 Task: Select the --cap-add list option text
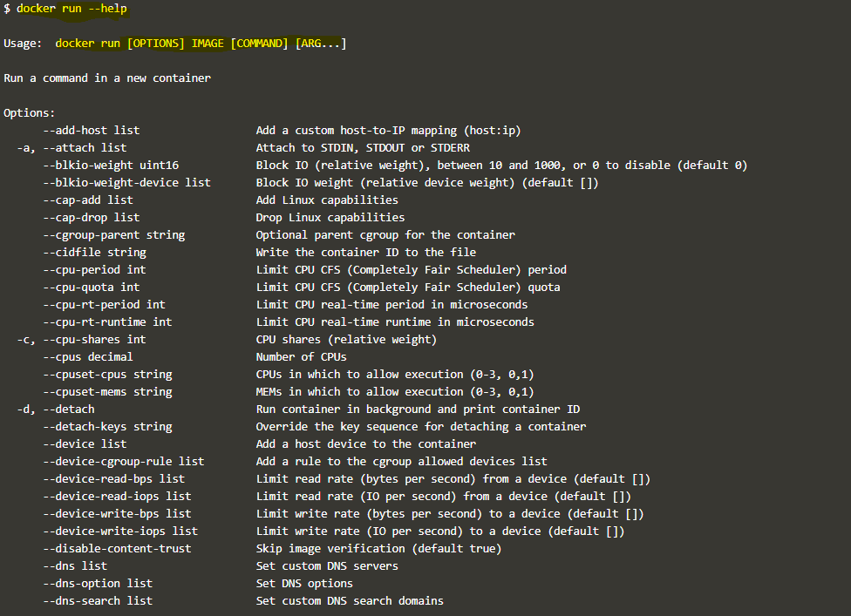tap(88, 200)
